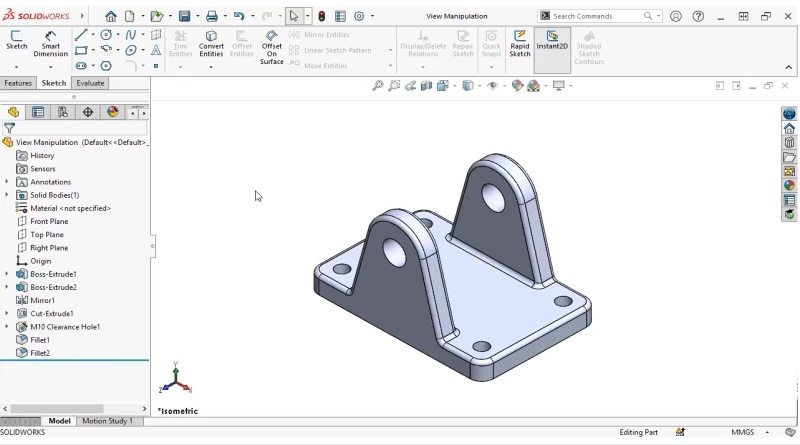Expand the Boss-Extrude1 feature node
The height and width of the screenshot is (445, 800).
coord(7,274)
